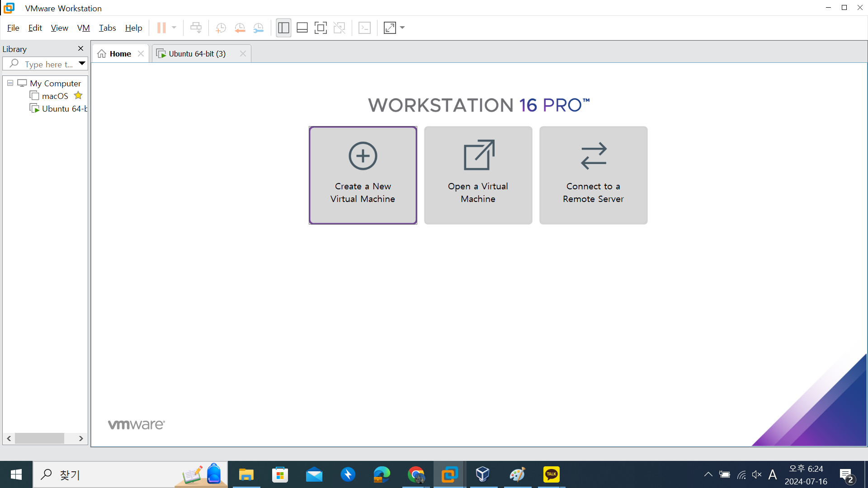Viewport: 868px width, 488px height.
Task: Toggle the thumbnail bar icon
Action: [302, 28]
